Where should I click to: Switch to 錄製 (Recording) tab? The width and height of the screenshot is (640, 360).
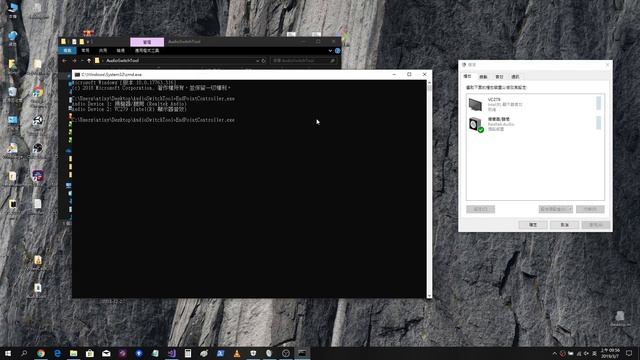483,77
